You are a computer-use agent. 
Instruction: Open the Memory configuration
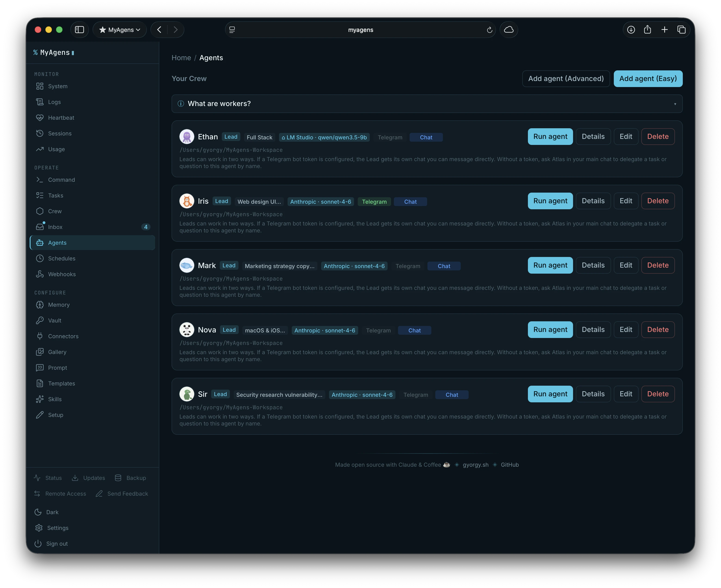92,304
